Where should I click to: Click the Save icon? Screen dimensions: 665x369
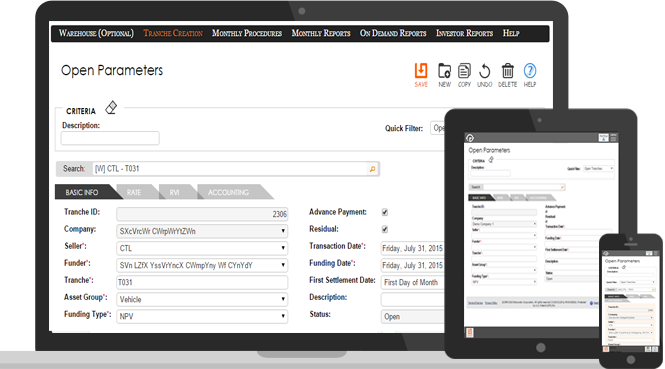pos(421,75)
